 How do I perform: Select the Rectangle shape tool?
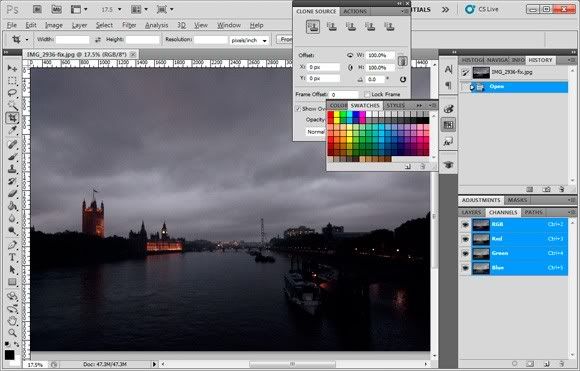(x=12, y=282)
